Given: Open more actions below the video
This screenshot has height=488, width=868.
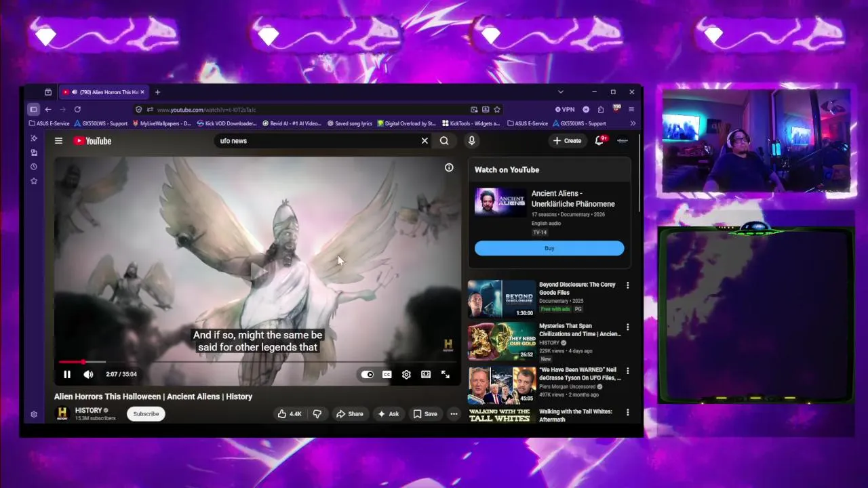Looking at the screenshot, I should pyautogui.click(x=454, y=413).
